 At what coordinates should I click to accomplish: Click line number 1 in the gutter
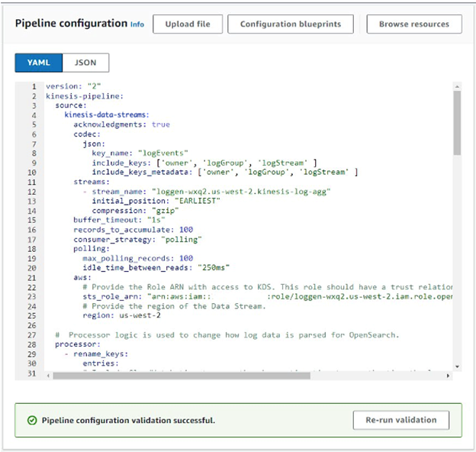(34, 86)
